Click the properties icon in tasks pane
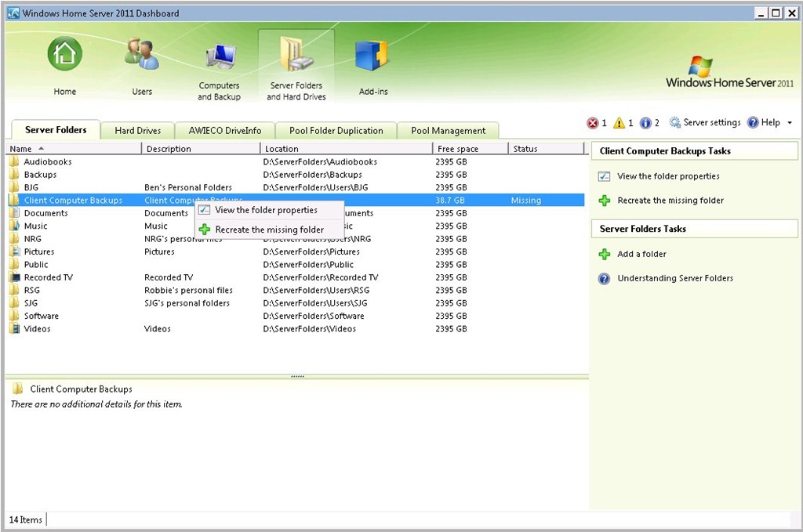This screenshot has height=532, width=803. pos(605,176)
